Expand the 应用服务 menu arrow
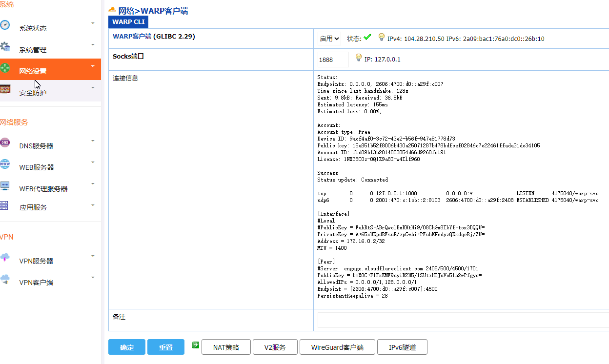Viewport: 609px width, 364px height. coord(93,205)
